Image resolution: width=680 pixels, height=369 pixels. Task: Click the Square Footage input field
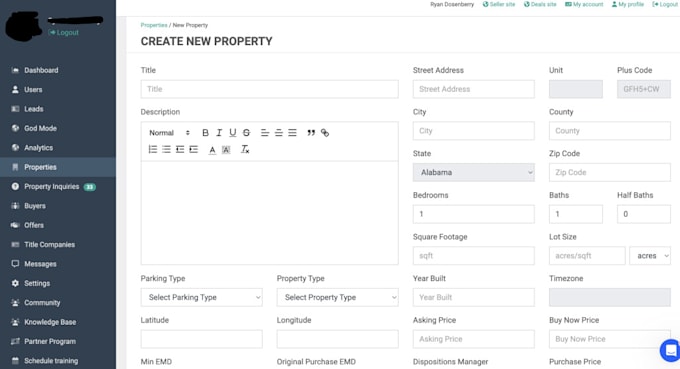pyautogui.click(x=474, y=255)
